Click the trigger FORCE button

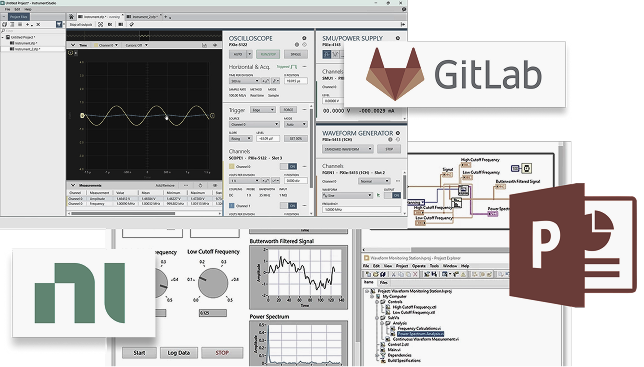point(289,110)
